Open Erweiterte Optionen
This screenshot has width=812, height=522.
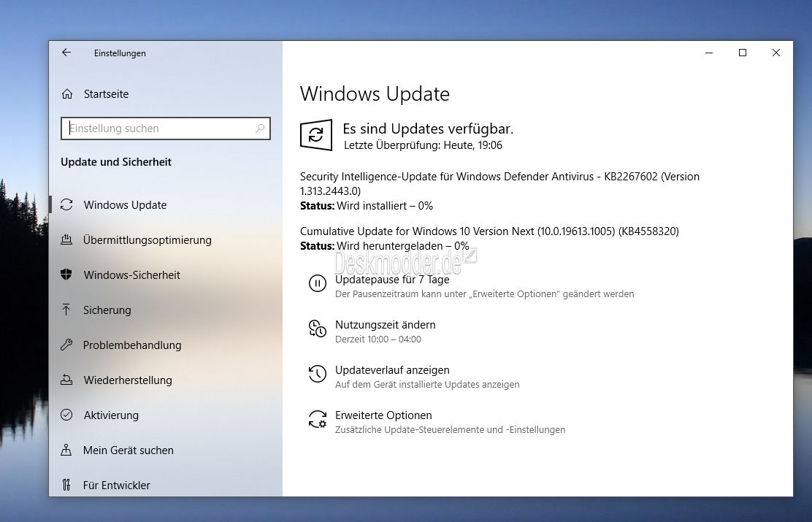[383, 415]
